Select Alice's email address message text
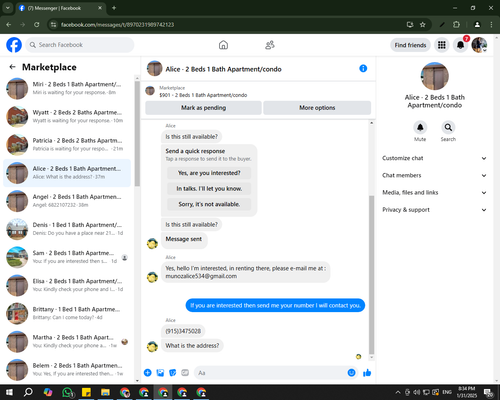 tap(201, 276)
